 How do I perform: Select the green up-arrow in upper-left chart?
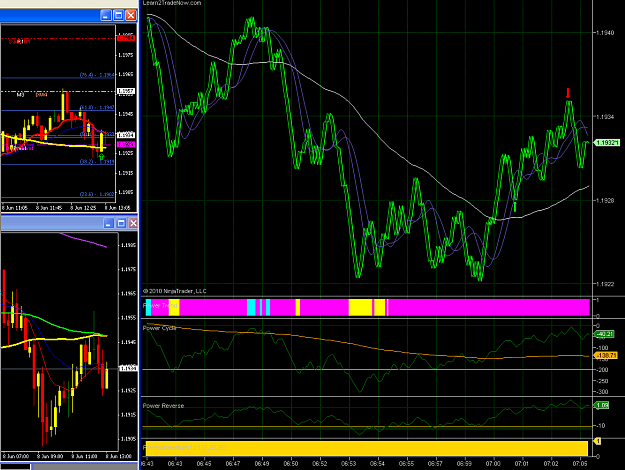click(102, 156)
